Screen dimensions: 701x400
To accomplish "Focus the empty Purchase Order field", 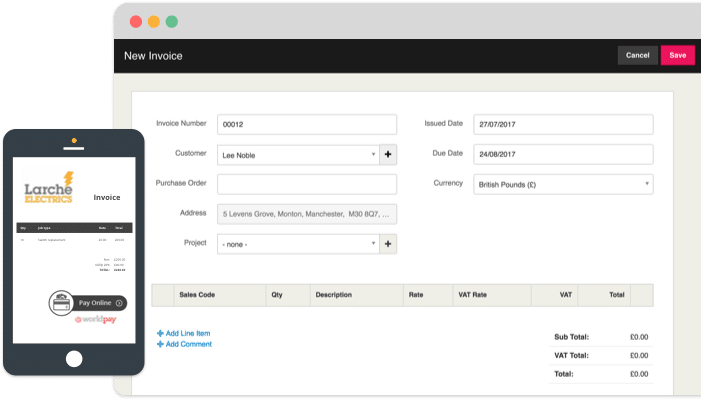I will click(306, 184).
